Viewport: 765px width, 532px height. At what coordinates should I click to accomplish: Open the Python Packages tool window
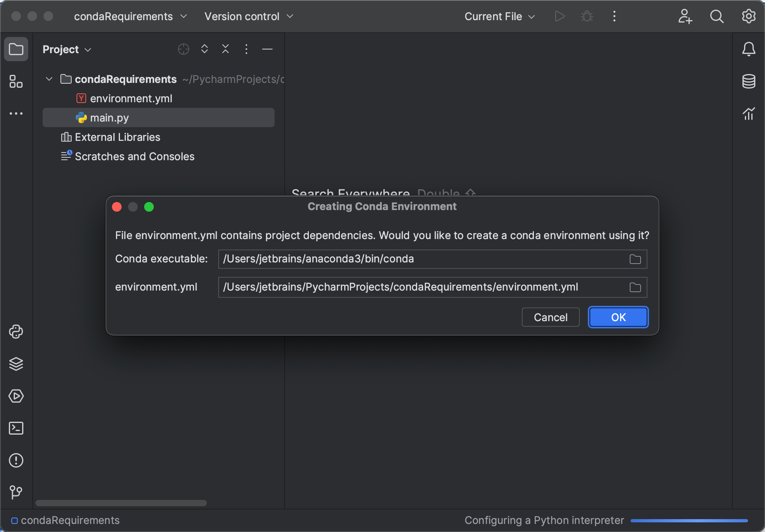[x=16, y=364]
